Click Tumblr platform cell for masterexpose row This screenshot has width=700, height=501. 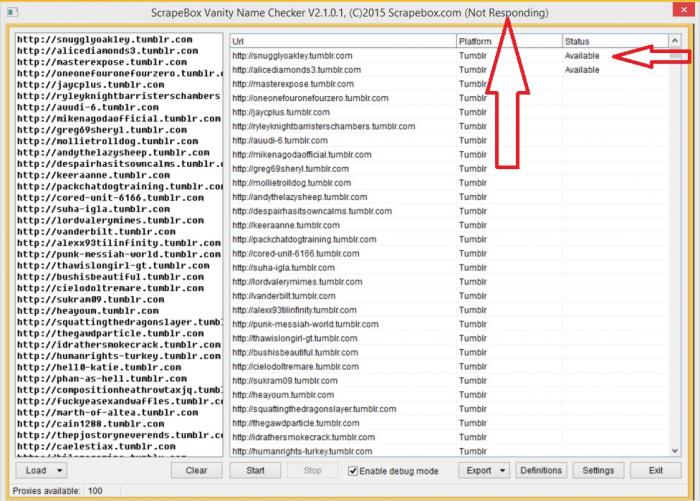pyautogui.click(x=473, y=84)
